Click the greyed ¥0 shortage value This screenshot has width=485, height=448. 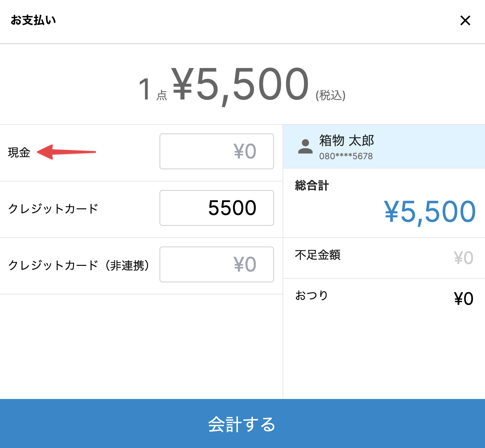463,258
